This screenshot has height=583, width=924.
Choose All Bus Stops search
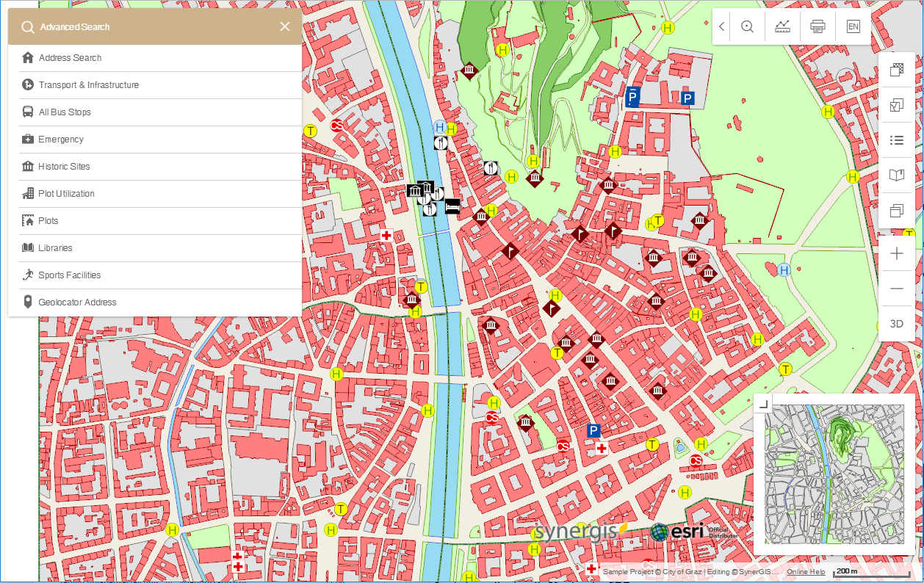(x=155, y=112)
